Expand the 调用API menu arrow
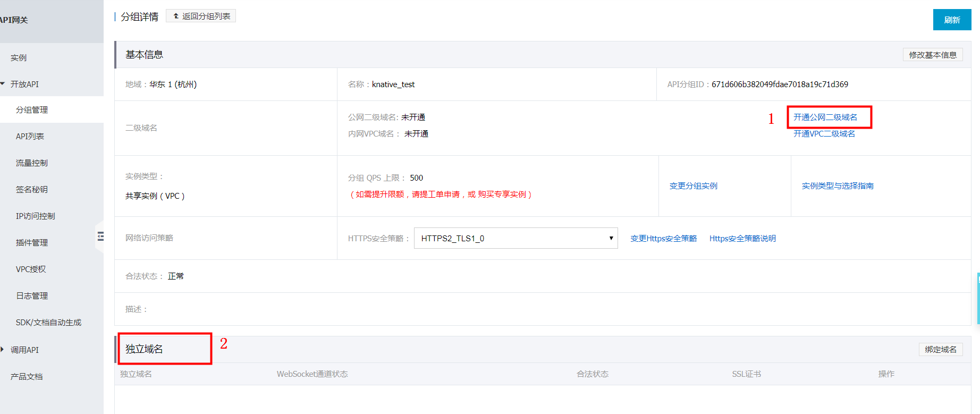980x414 pixels. 3,350
